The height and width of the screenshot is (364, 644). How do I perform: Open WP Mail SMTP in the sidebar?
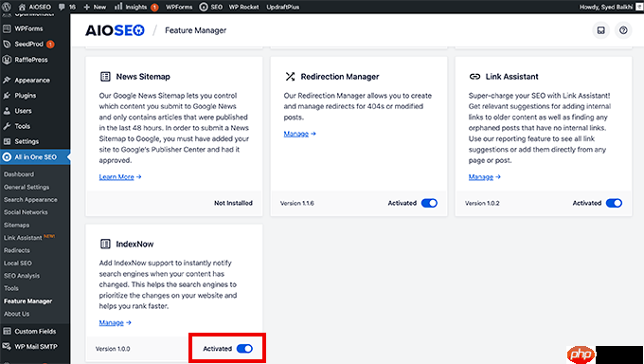click(35, 347)
